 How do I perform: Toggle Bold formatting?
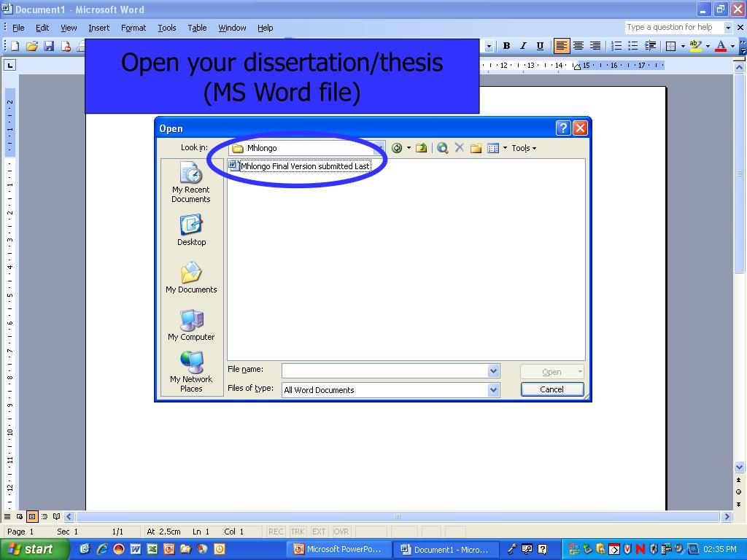click(x=506, y=46)
